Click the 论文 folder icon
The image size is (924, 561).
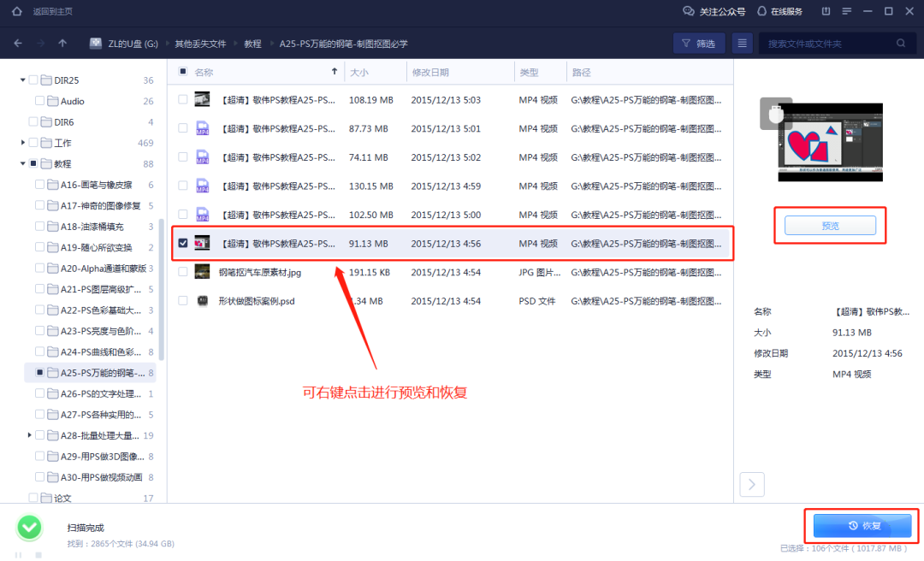pos(46,498)
